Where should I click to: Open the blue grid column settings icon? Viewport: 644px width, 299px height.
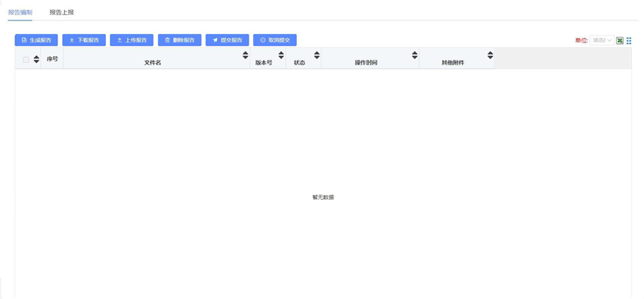click(x=629, y=40)
